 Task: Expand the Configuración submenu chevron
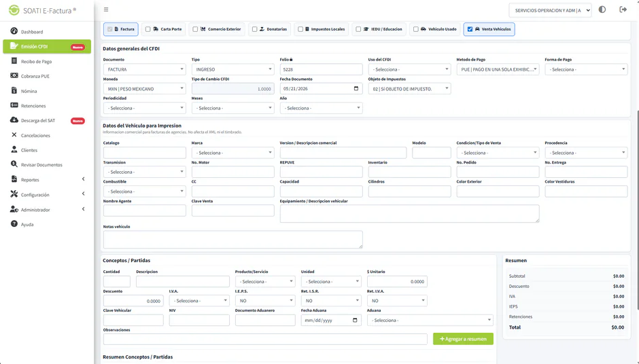(83, 194)
